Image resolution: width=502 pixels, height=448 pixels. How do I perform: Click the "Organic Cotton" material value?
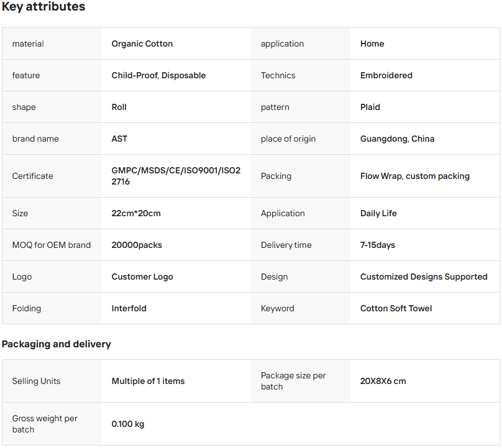pyautogui.click(x=142, y=43)
